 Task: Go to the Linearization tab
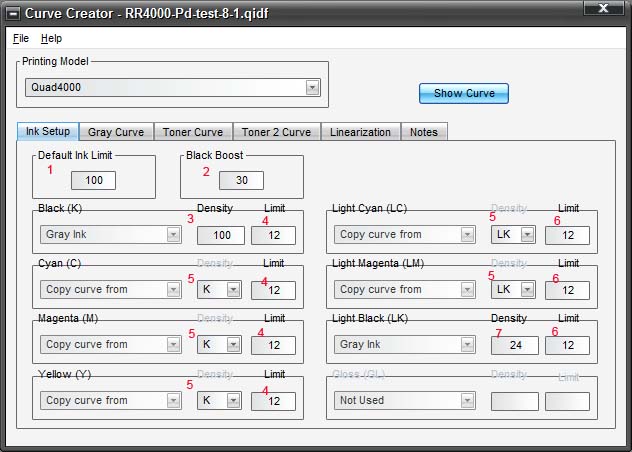(x=360, y=132)
